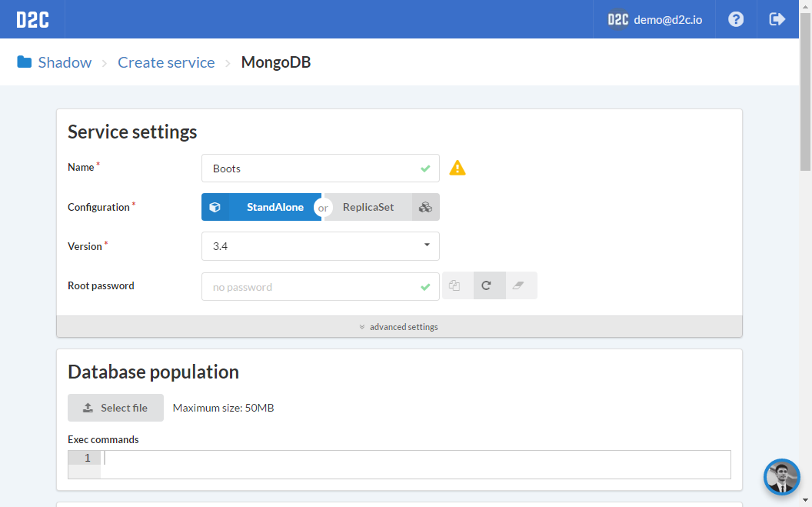812x507 pixels.
Task: Select StandAlone configuration
Action: coord(261,207)
